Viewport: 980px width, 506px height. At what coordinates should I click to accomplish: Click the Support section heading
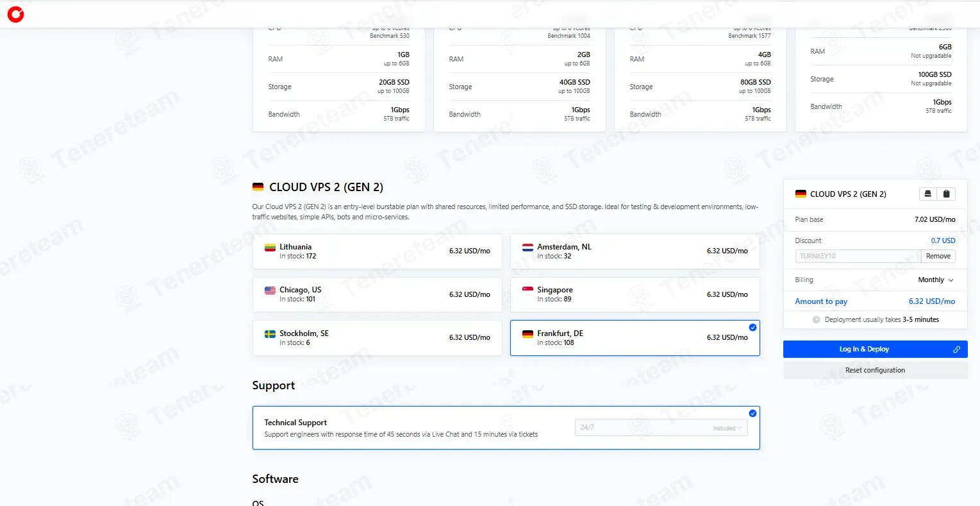point(274,385)
